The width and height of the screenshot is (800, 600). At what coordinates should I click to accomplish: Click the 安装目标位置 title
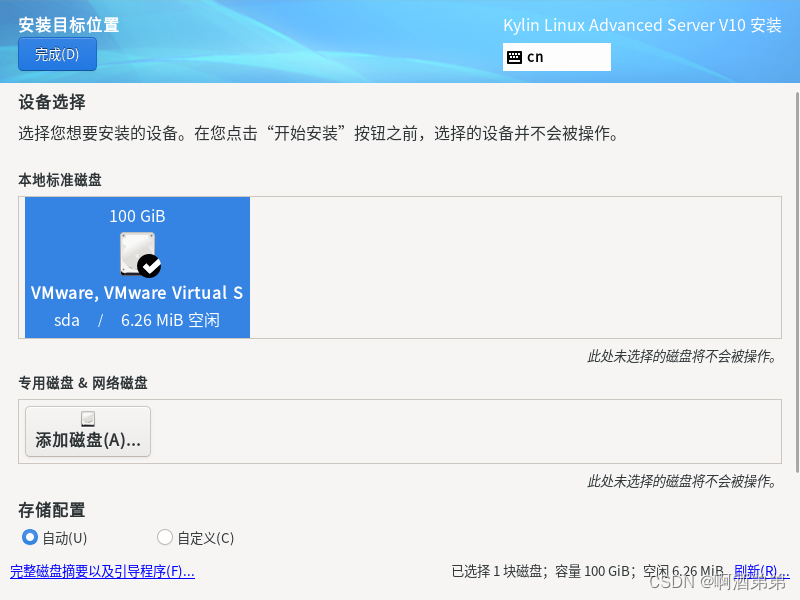(69, 25)
